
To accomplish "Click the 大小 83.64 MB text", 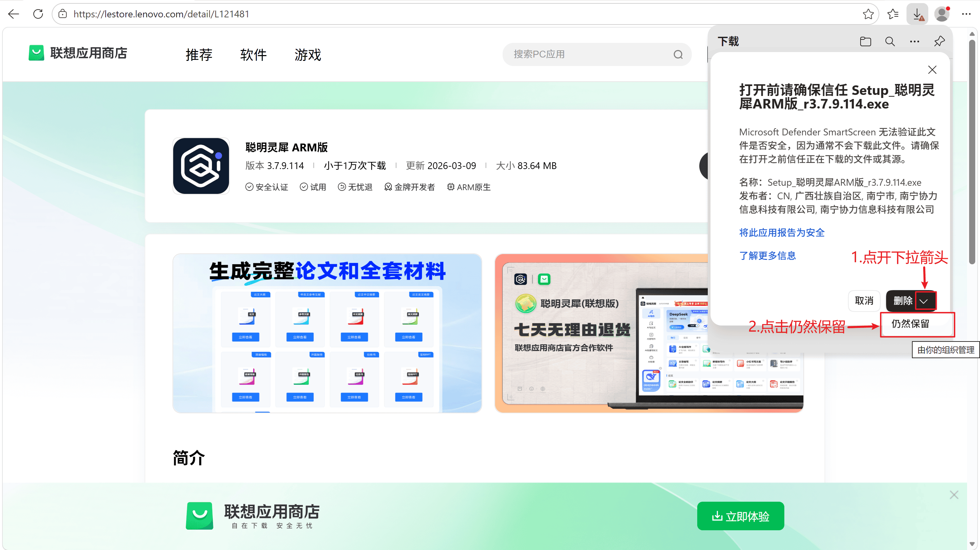I will click(x=526, y=166).
